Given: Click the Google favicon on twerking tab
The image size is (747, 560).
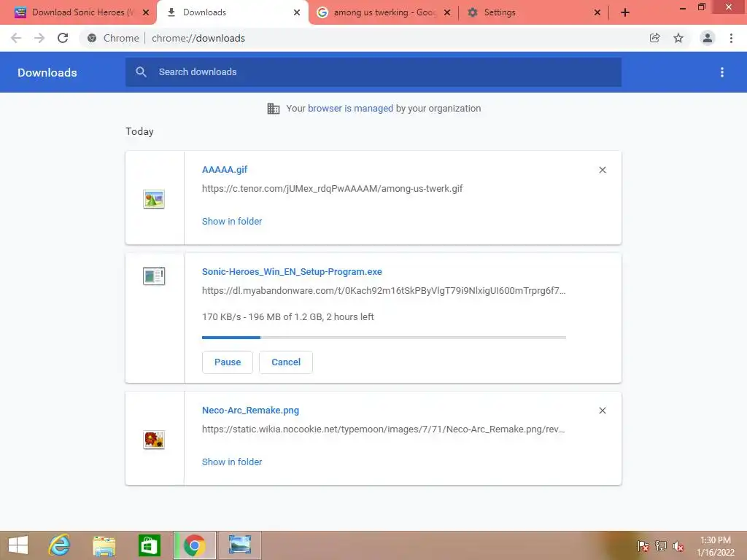Looking at the screenshot, I should point(322,12).
